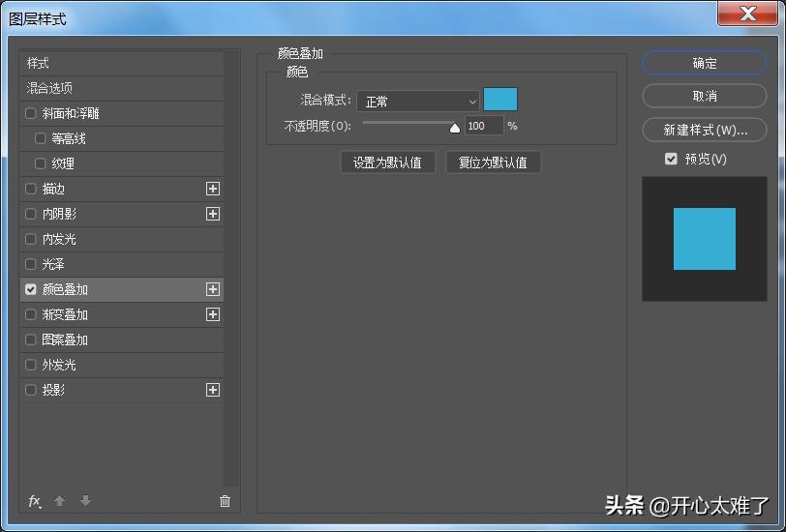Enable the 等高线 checkbox
786x532 pixels.
[40, 138]
